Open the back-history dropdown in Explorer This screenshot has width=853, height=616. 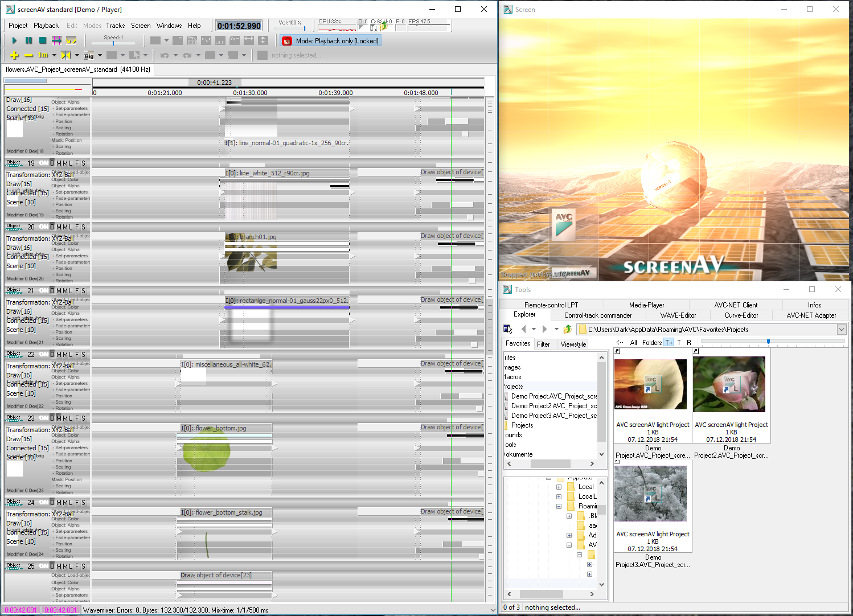tap(534, 329)
